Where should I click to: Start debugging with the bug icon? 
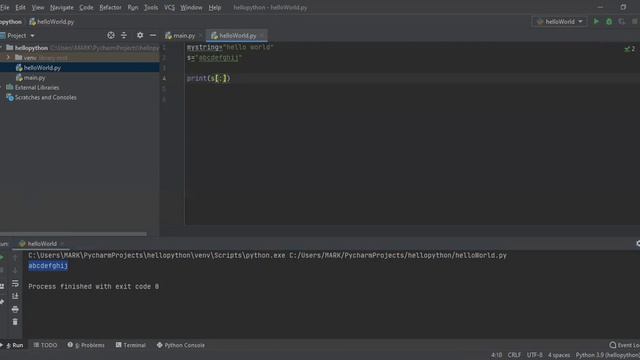(609, 22)
